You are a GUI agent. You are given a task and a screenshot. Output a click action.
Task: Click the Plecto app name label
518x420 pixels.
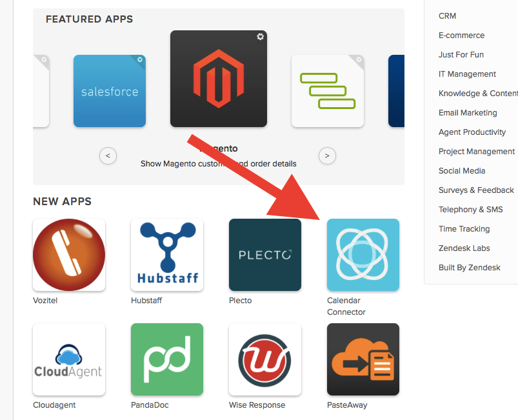pos(240,301)
